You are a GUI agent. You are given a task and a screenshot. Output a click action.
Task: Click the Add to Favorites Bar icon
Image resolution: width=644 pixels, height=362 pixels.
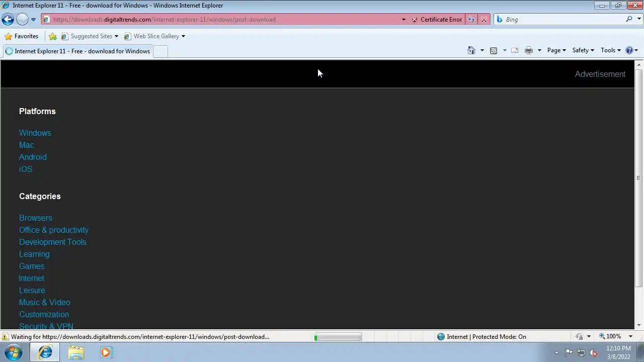[x=53, y=36]
